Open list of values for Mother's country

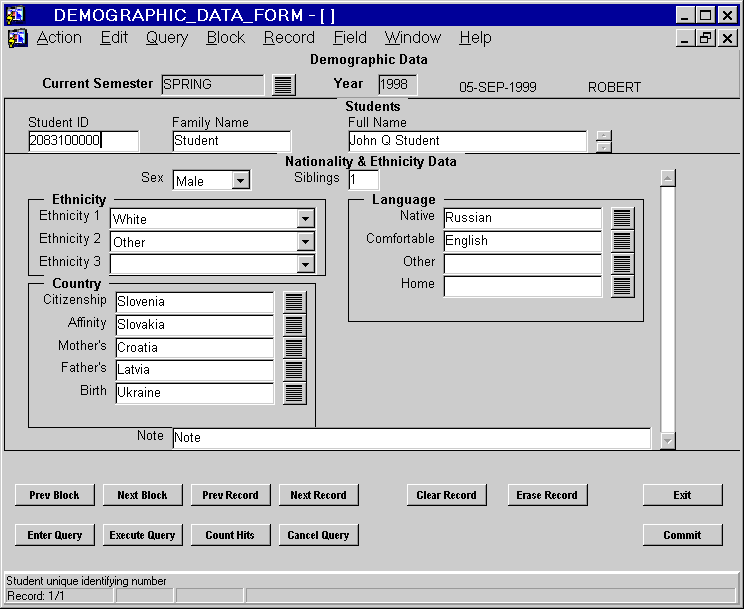pos(294,348)
